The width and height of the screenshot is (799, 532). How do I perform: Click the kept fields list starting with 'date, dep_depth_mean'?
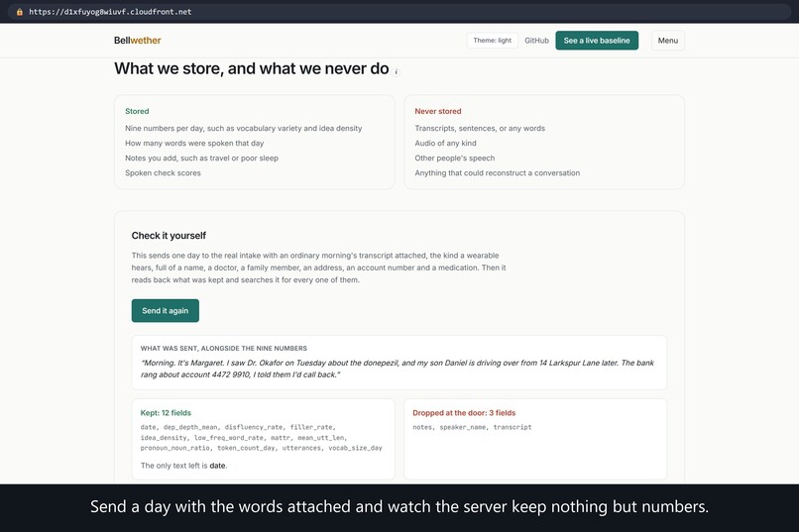coord(261,437)
